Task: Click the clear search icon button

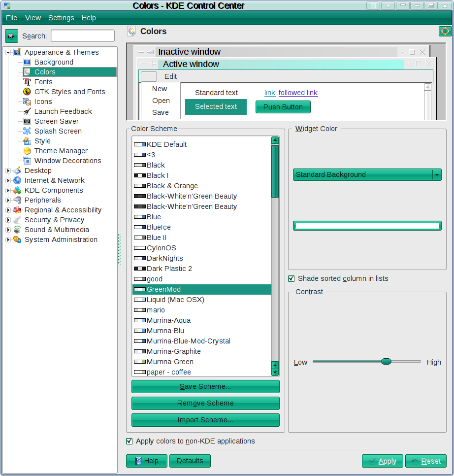Action: 11,36
